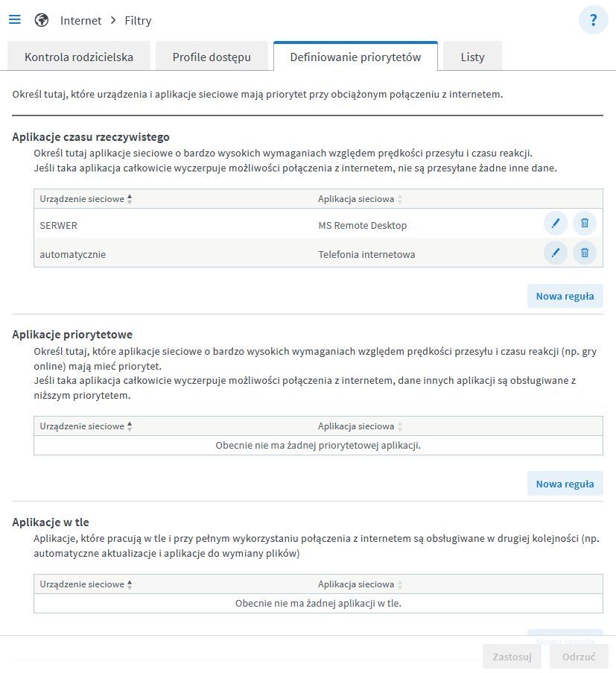Delete the Telefonia internetowa rule
Screen dimensions: 616x673
click(x=585, y=253)
